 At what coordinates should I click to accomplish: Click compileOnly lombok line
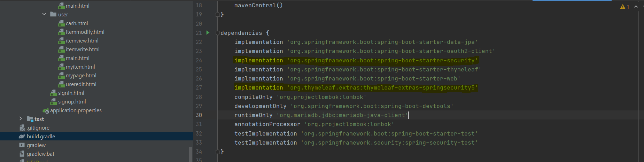(x=300, y=97)
